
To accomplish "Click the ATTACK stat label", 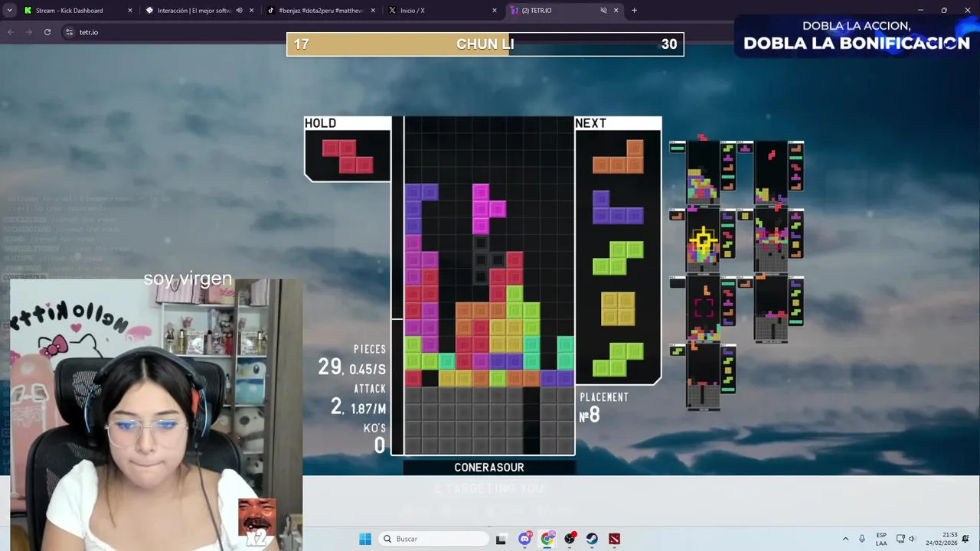I will pos(370,389).
